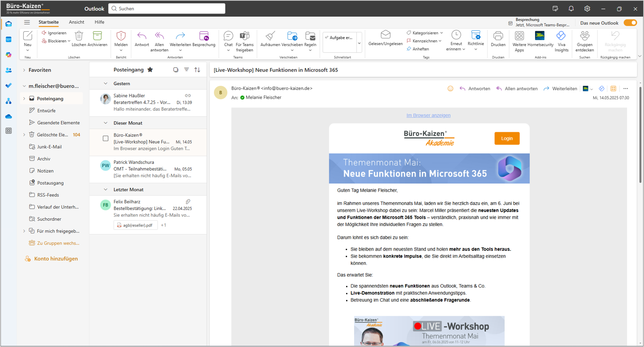Open Im Browser anzeigen link
Image resolution: width=644 pixels, height=347 pixels.
428,115
